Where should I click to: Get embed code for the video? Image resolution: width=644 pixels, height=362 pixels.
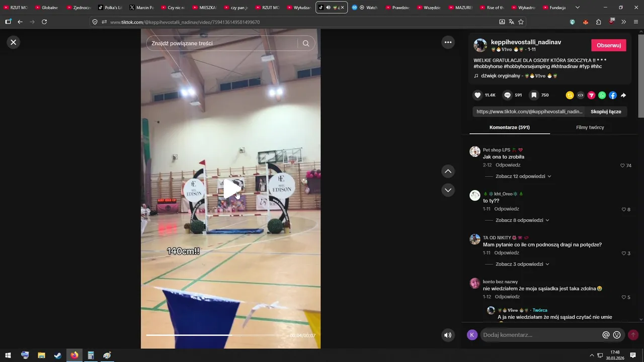581,95
